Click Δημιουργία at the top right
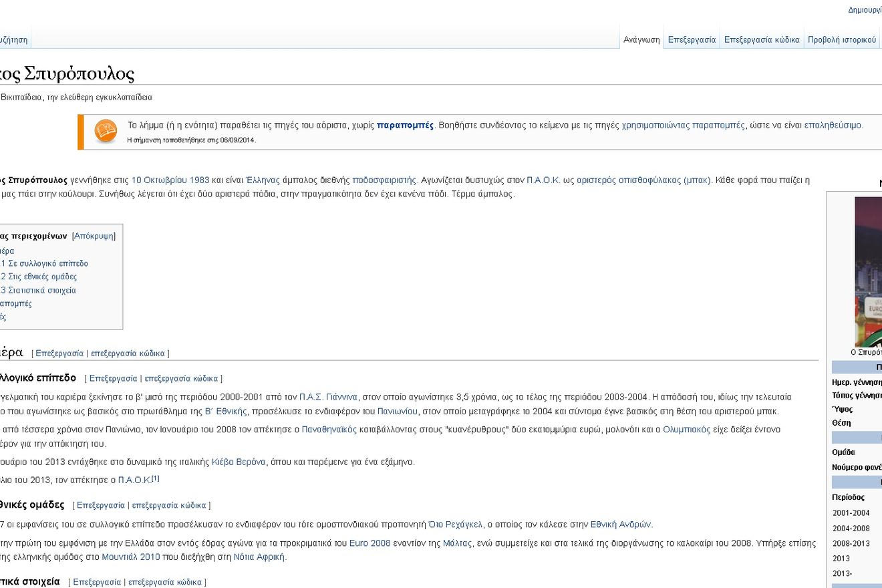Viewport: 882px width, 588px height. pyautogui.click(x=865, y=9)
